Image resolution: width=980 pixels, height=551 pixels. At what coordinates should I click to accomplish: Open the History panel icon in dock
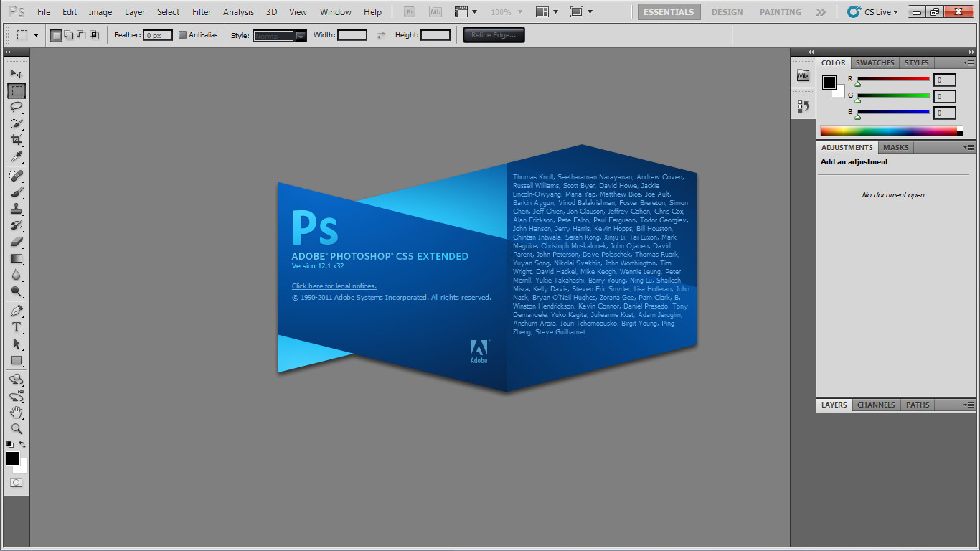[x=804, y=106]
